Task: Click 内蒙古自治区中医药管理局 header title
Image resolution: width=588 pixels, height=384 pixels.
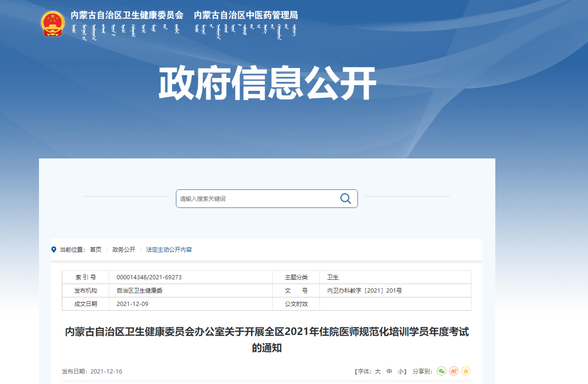Action: (246, 15)
